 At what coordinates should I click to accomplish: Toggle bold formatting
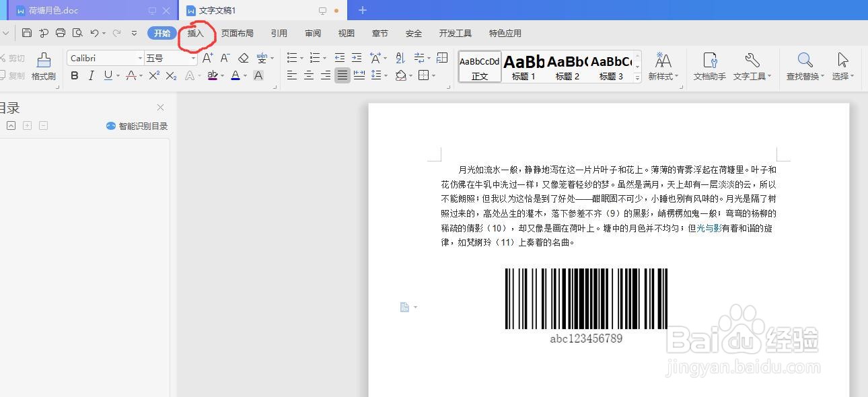(74, 75)
